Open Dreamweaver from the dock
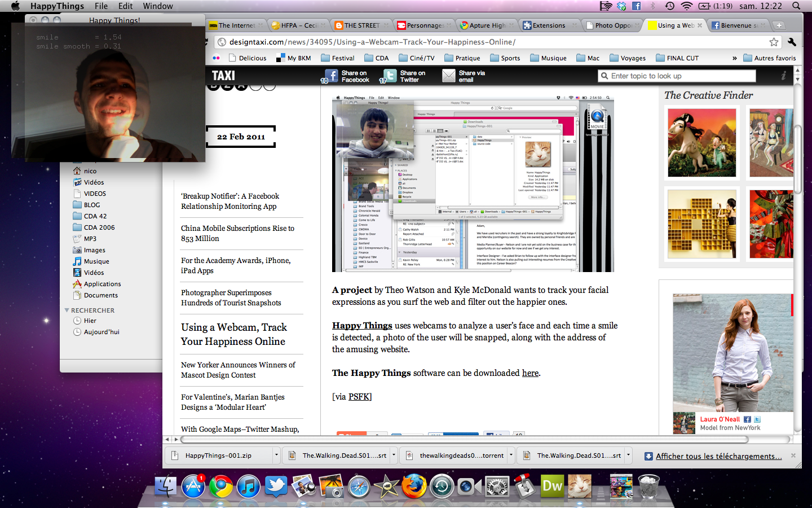812x508 pixels. (552, 485)
